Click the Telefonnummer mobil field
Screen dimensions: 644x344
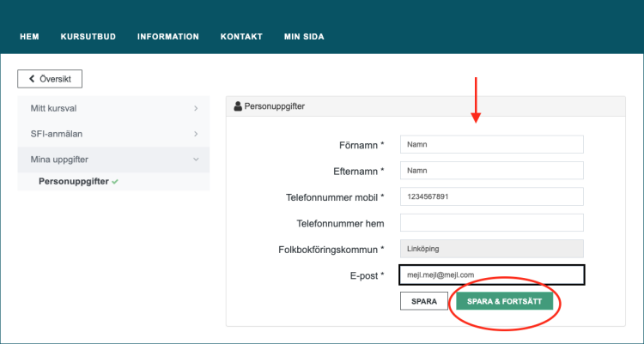click(x=492, y=196)
